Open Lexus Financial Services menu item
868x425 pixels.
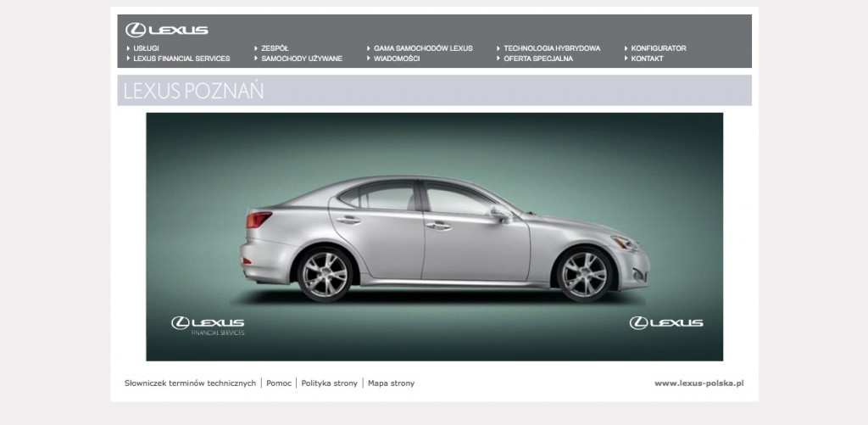(181, 59)
